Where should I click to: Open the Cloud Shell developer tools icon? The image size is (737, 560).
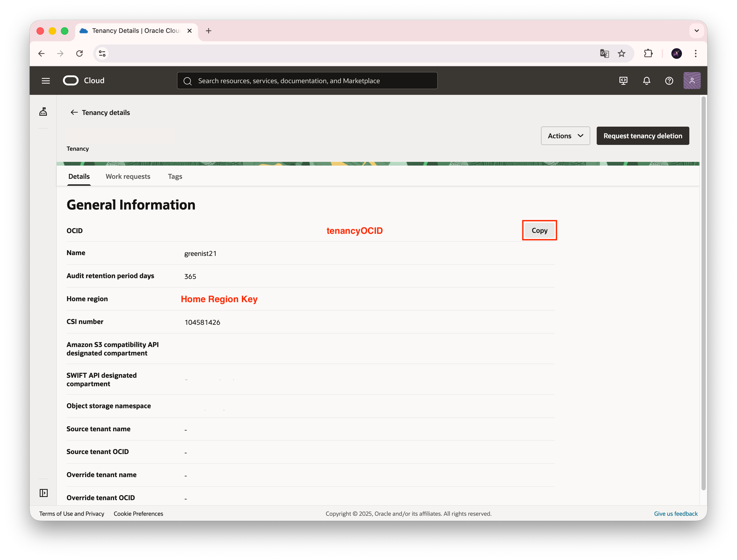[x=623, y=81]
